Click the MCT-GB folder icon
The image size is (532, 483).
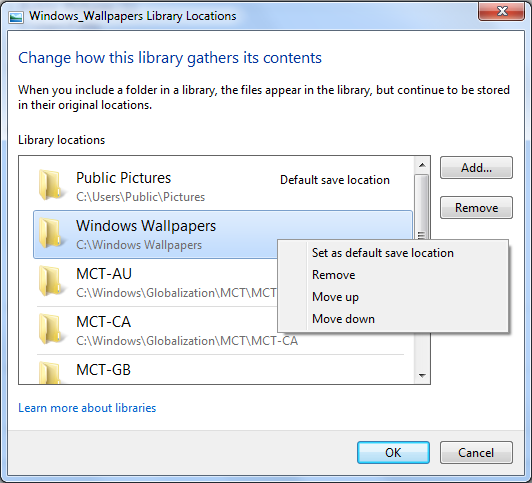point(51,372)
